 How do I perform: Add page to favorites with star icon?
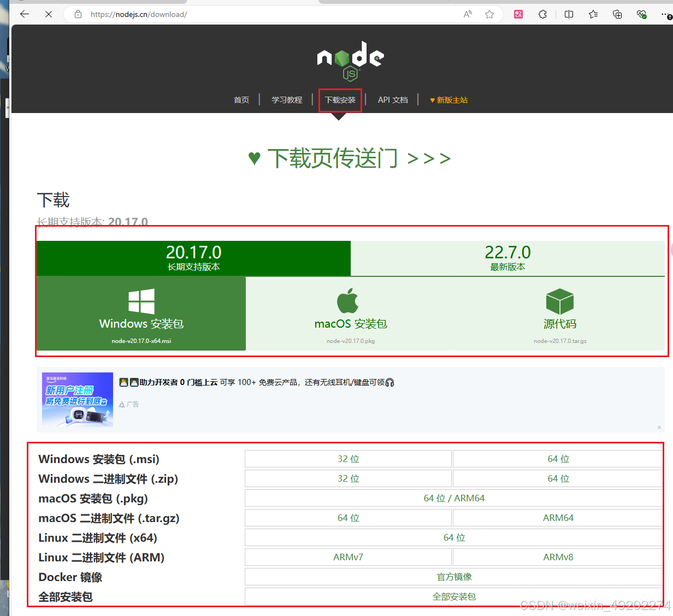coord(489,14)
